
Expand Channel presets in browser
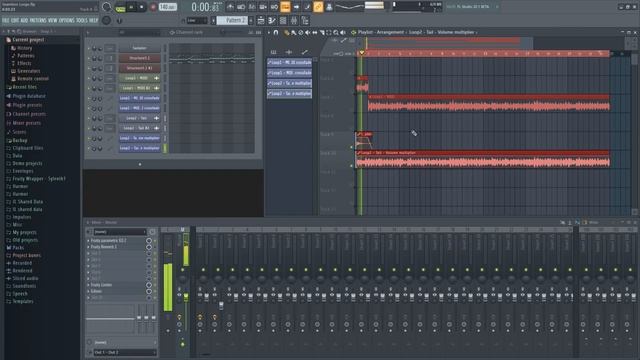[x=29, y=114]
